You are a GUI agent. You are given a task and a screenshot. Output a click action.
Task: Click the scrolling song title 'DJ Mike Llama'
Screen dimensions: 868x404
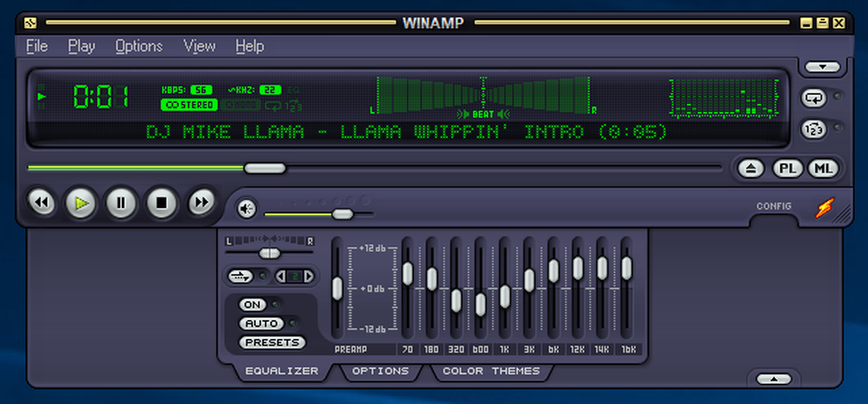406,132
